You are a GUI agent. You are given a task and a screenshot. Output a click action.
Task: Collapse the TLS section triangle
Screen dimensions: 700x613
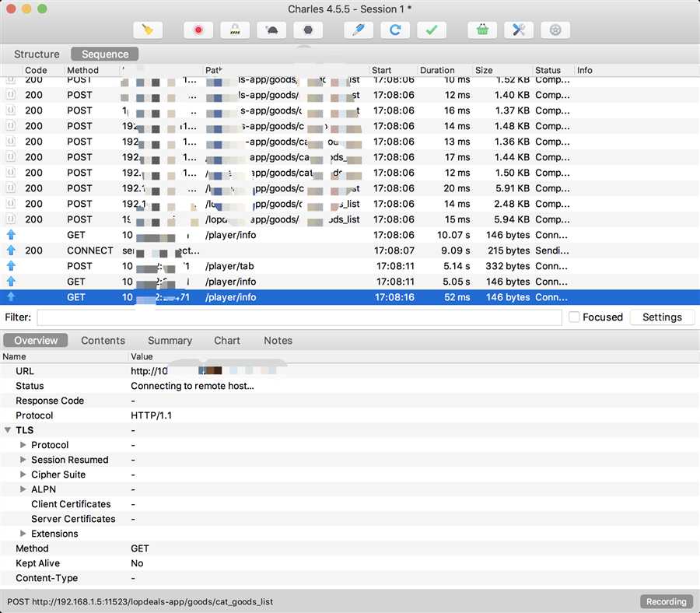[8, 430]
